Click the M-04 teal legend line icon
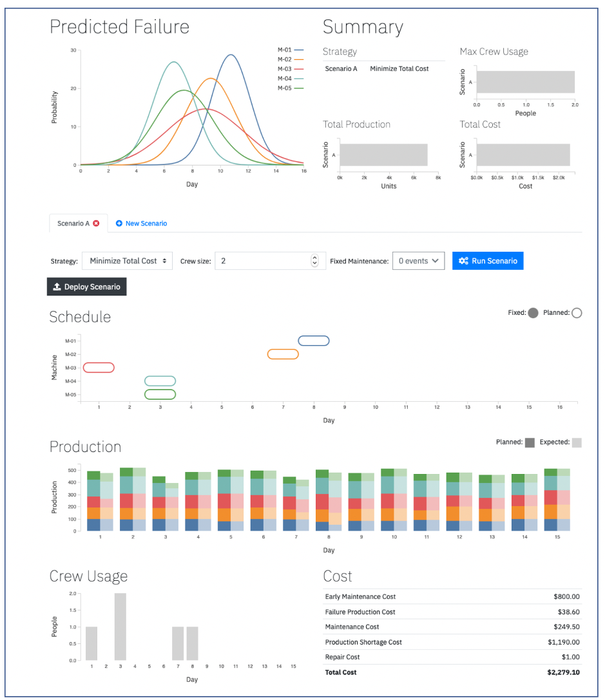The width and height of the screenshot is (605, 700). (x=299, y=79)
